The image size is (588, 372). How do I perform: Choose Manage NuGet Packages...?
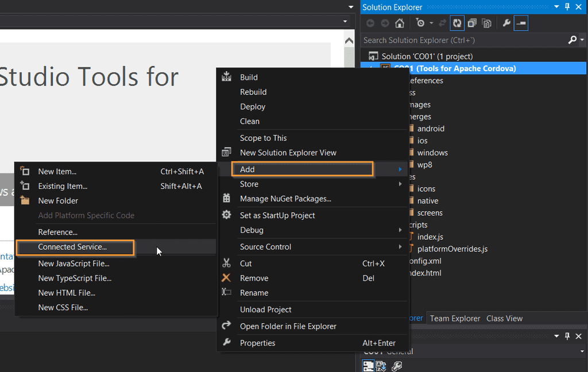312,199
